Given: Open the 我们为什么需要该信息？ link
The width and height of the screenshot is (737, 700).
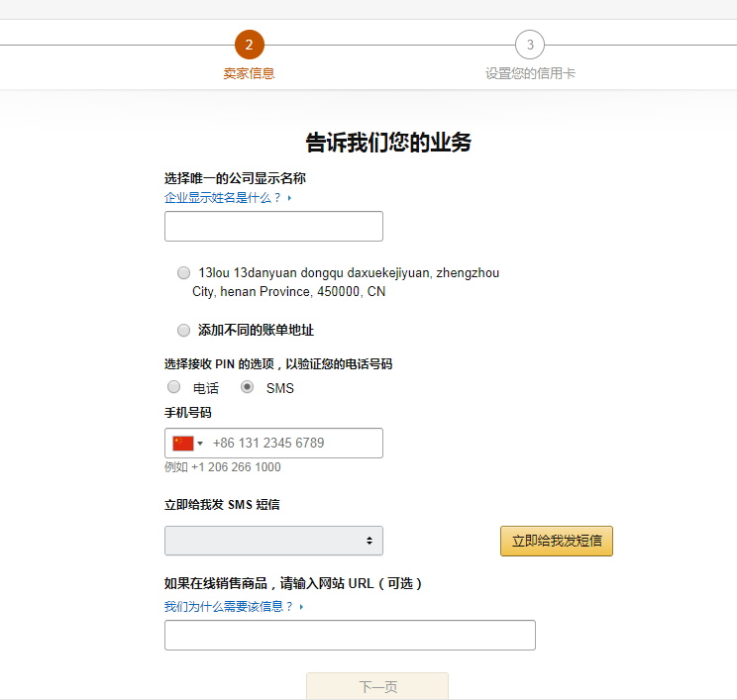Looking at the screenshot, I should click(x=234, y=607).
